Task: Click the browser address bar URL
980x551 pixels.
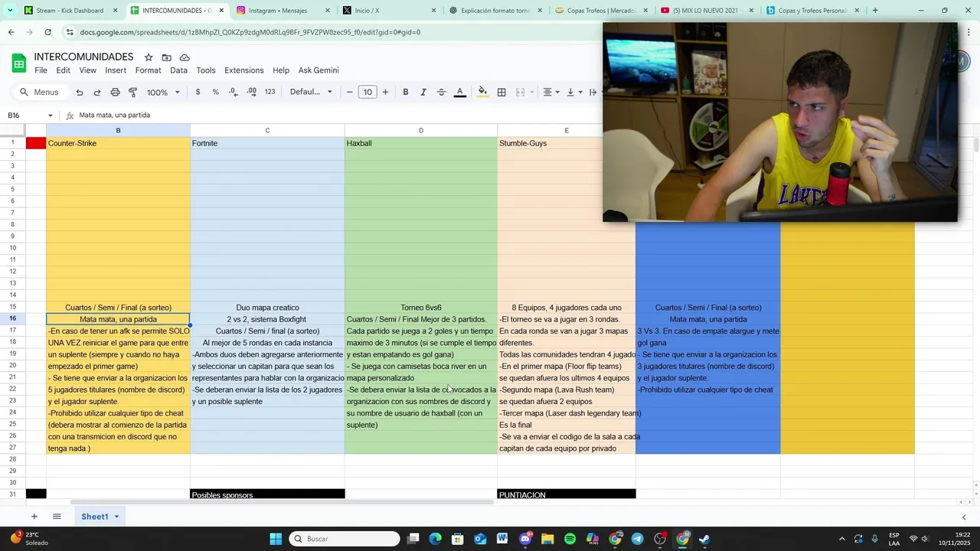Action: click(x=250, y=32)
